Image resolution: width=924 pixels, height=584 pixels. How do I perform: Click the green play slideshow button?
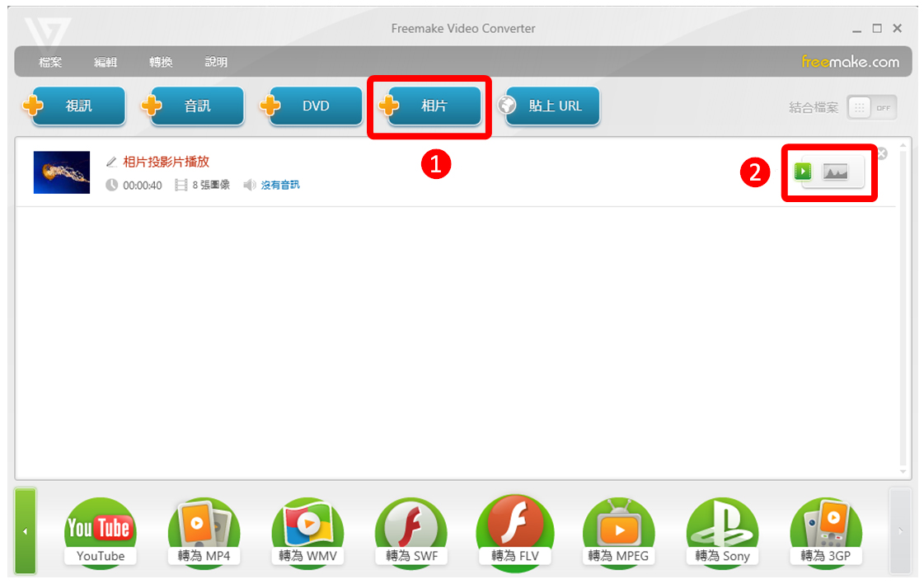(x=803, y=171)
